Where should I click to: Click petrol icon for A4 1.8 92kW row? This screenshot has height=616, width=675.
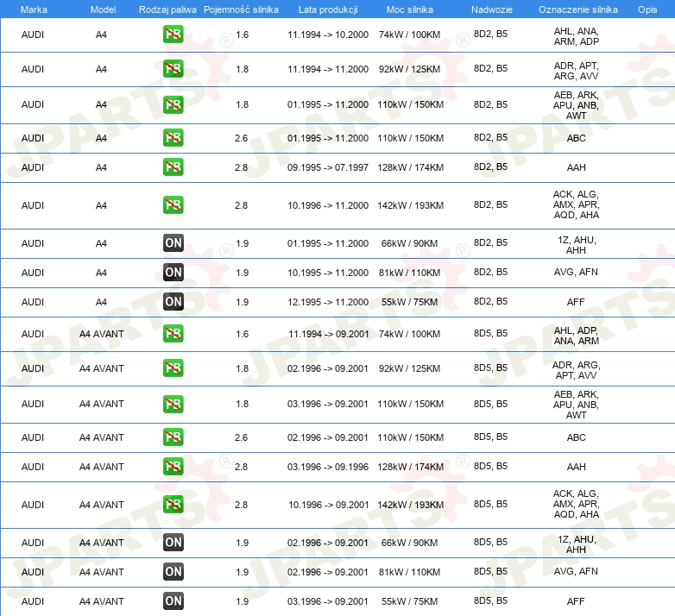(x=173, y=69)
